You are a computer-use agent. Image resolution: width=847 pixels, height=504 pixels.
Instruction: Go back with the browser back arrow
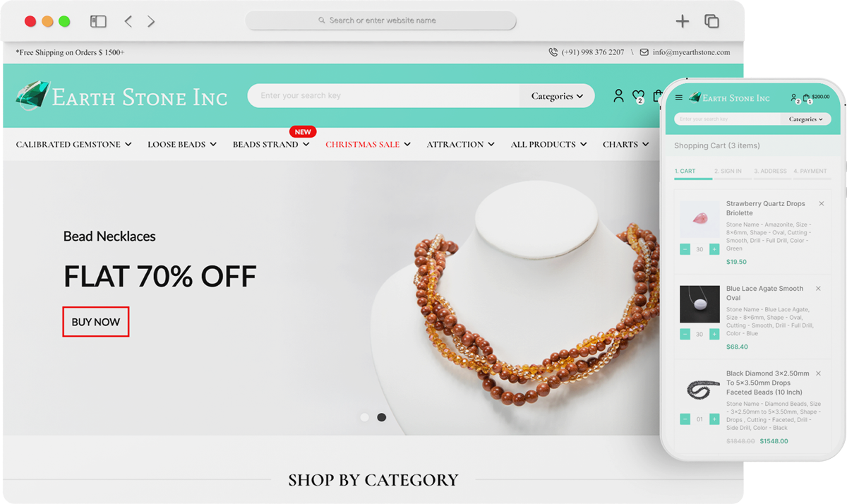coord(128,21)
